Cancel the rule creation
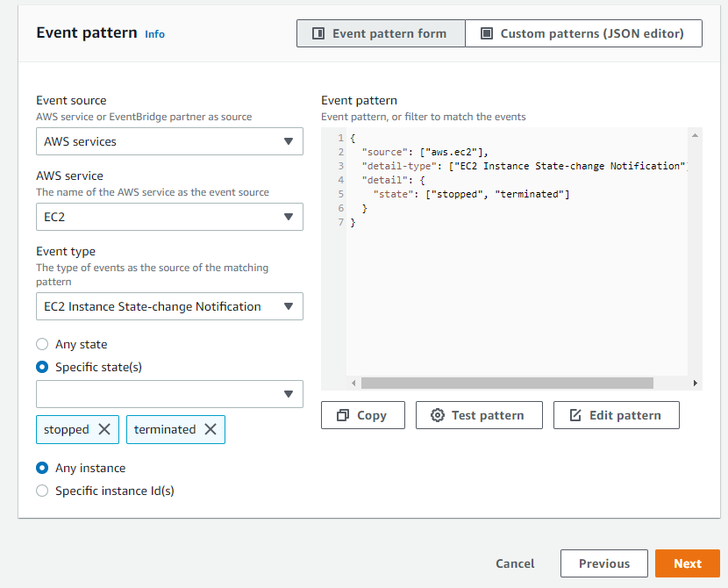Viewport: 728px width, 588px height. coord(515,563)
